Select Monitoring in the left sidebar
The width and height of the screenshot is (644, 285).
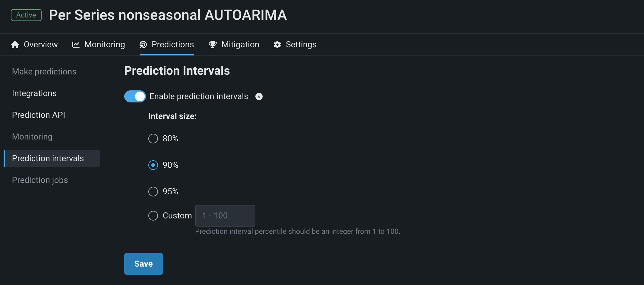click(32, 137)
